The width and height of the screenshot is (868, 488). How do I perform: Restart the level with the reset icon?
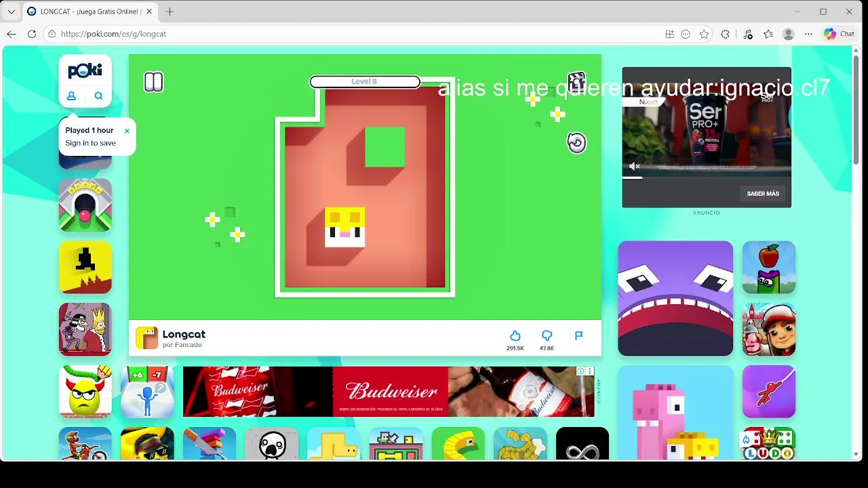tap(576, 142)
